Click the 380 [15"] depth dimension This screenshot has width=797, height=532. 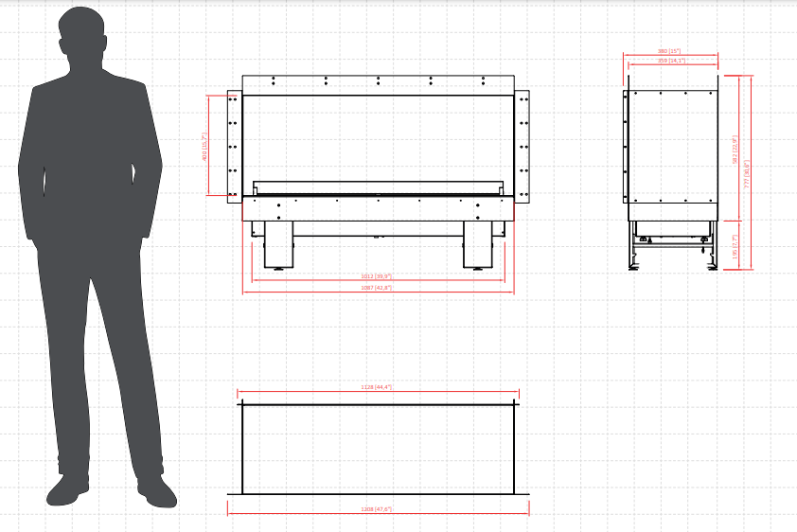click(x=669, y=51)
